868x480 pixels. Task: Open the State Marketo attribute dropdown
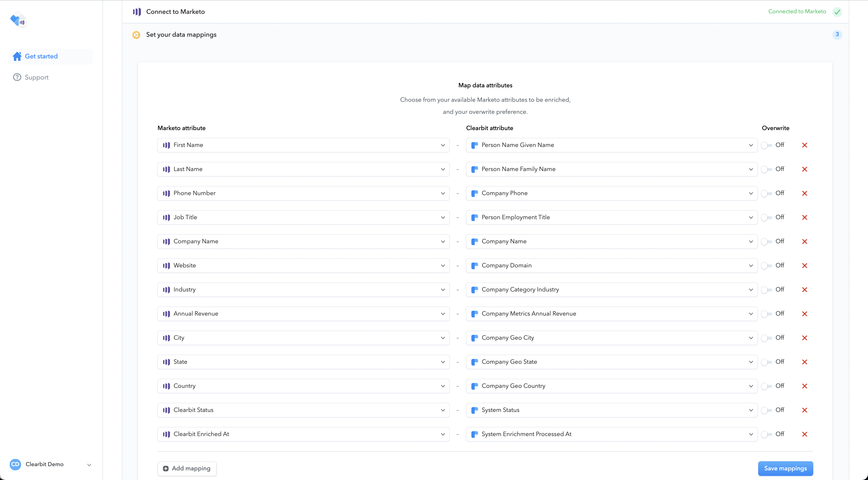point(303,362)
